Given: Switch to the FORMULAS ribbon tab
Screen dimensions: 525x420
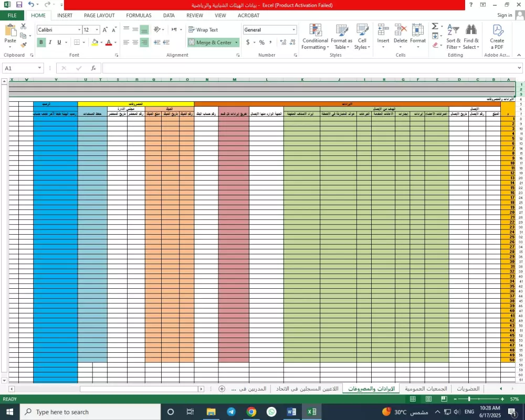Looking at the screenshot, I should pos(138,15).
